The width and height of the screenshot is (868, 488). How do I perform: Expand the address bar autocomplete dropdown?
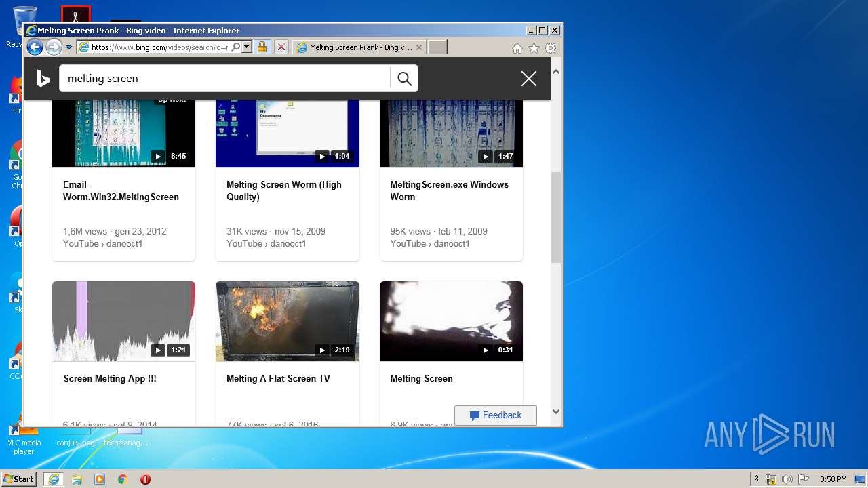pos(247,47)
